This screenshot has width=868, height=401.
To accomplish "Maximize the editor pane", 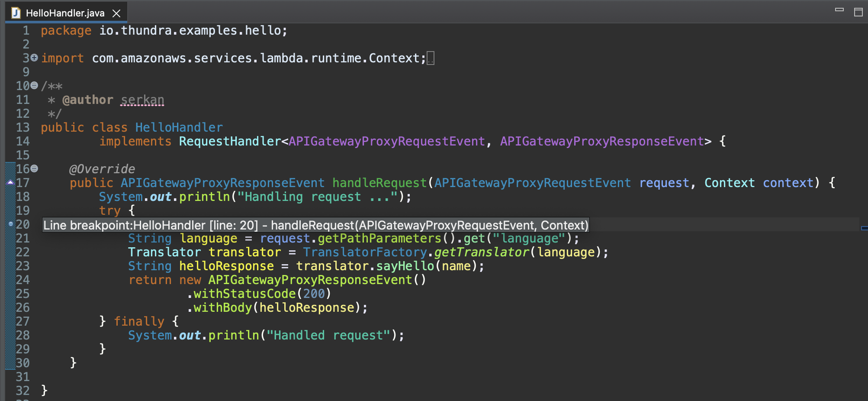I will click(x=858, y=12).
